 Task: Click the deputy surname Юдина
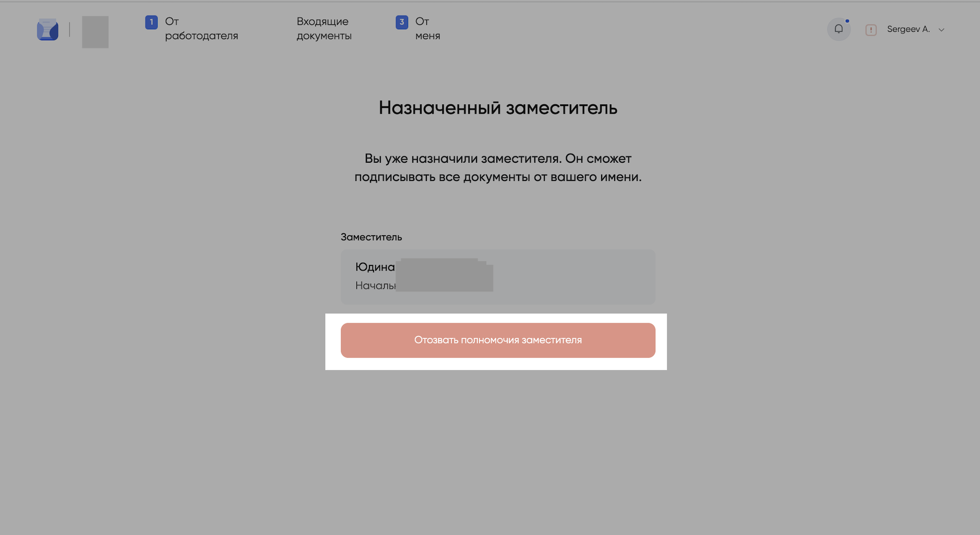pos(375,267)
